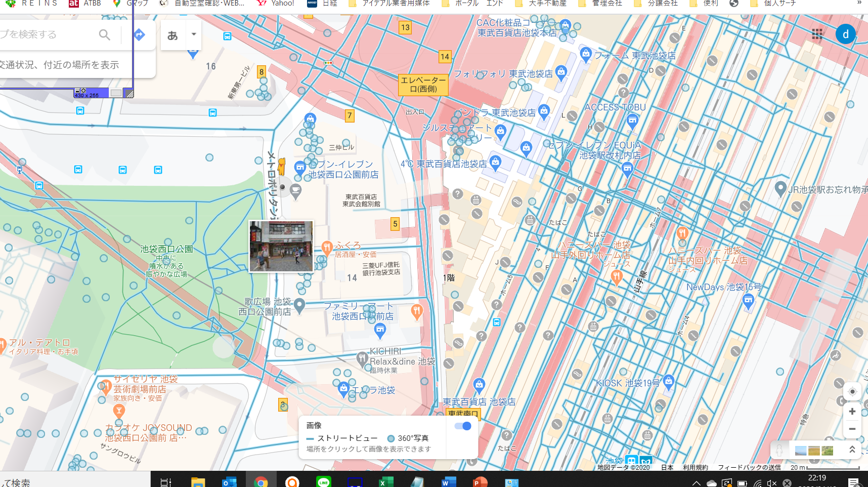The width and height of the screenshot is (868, 487).
Task: Click the ふくろ restaurant pin
Action: point(327,248)
